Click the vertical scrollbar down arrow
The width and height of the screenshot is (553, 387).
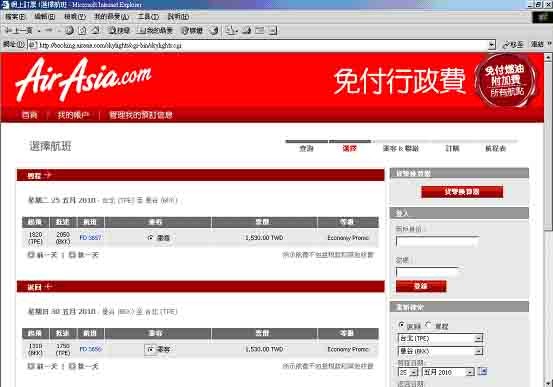click(548, 382)
